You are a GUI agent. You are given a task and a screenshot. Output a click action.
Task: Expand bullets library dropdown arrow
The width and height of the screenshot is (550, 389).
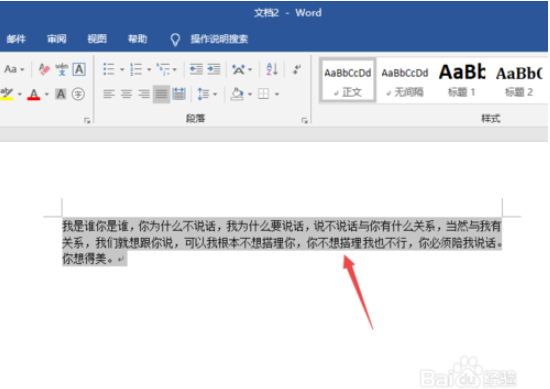click(x=122, y=69)
